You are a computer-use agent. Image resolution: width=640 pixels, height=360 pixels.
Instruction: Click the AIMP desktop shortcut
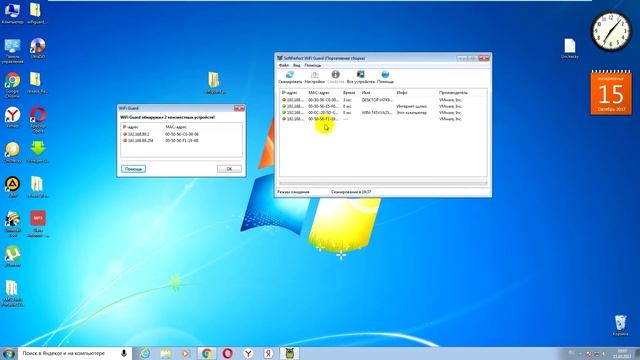(x=12, y=187)
